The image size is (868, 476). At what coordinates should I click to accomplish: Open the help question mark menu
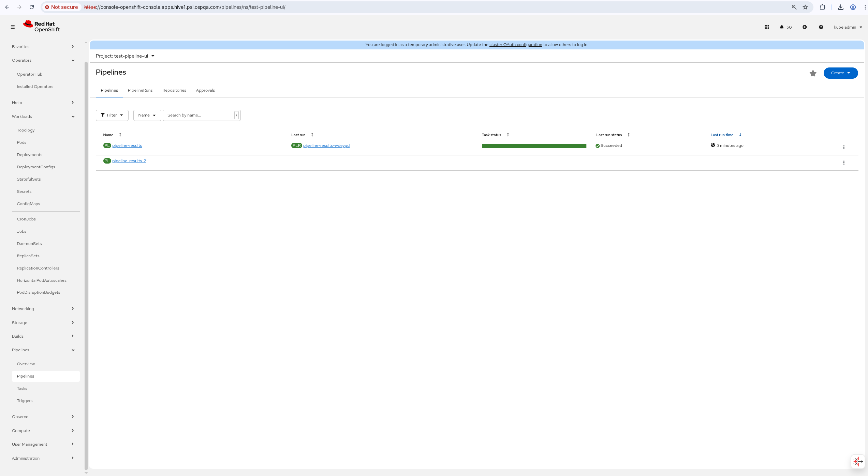pos(821,27)
